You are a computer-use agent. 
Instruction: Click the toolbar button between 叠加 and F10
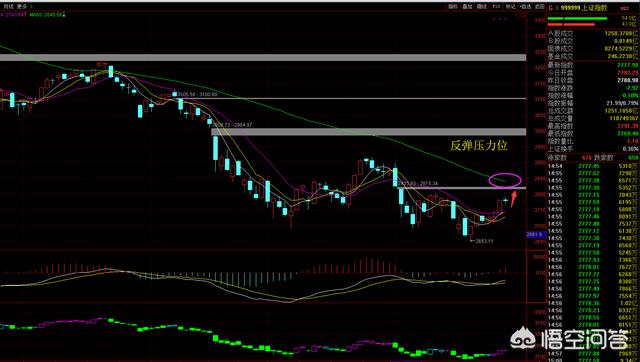click(482, 7)
